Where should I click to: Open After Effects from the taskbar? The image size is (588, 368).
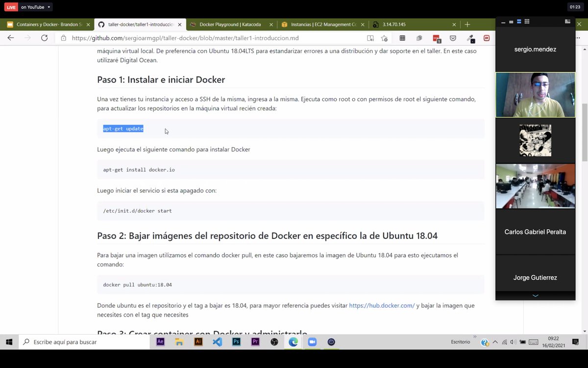pyautogui.click(x=160, y=342)
